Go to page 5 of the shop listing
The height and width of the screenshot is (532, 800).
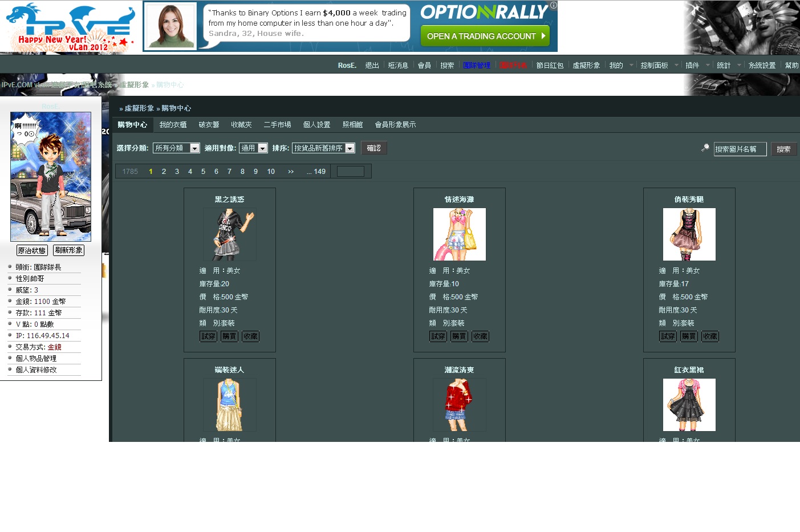pyautogui.click(x=203, y=172)
